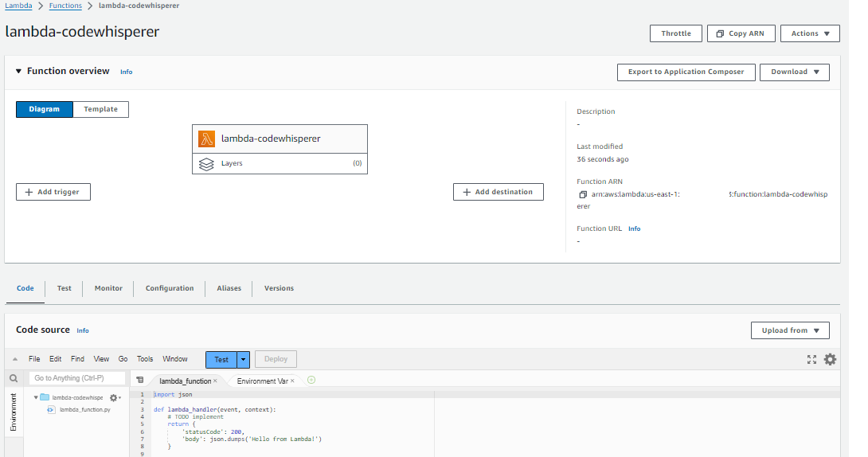The image size is (868, 457).
Task: Open the Window menu in editor
Action: pos(175,359)
